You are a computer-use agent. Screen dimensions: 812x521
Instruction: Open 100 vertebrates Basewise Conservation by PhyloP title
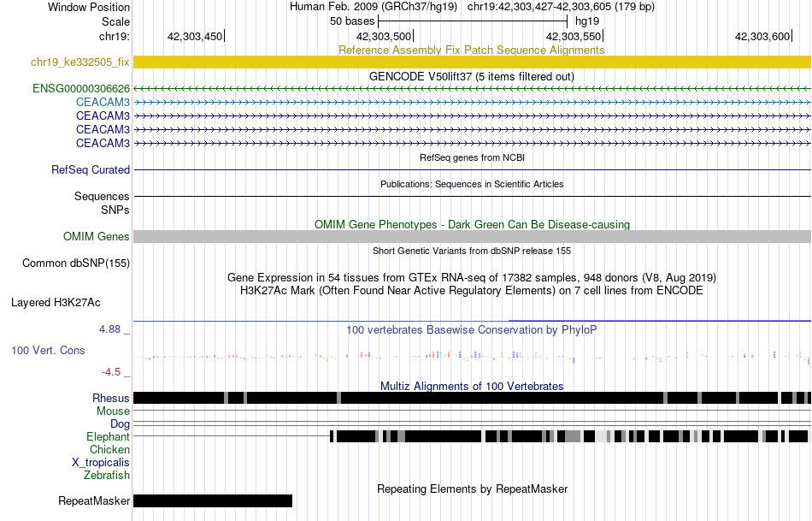pyautogui.click(x=472, y=329)
